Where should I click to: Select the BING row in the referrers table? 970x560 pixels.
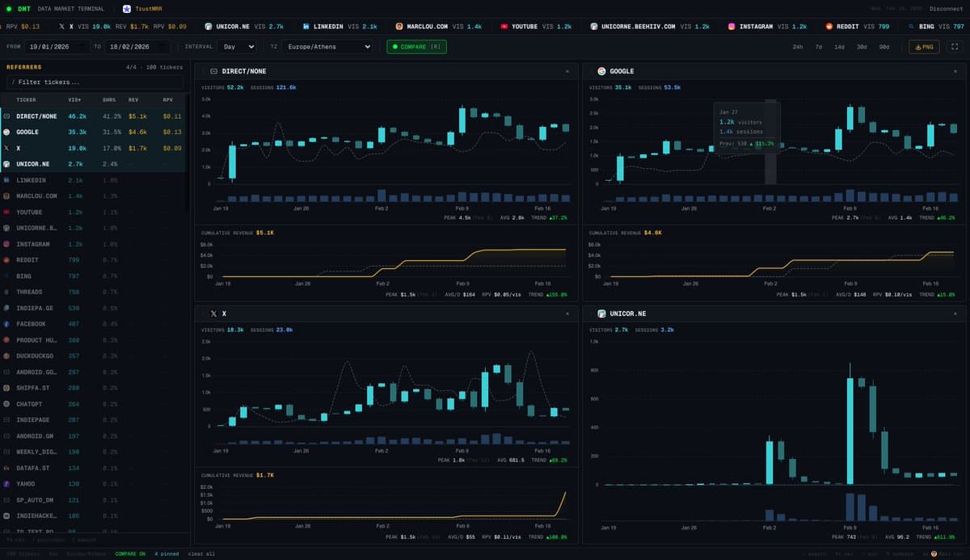93,276
